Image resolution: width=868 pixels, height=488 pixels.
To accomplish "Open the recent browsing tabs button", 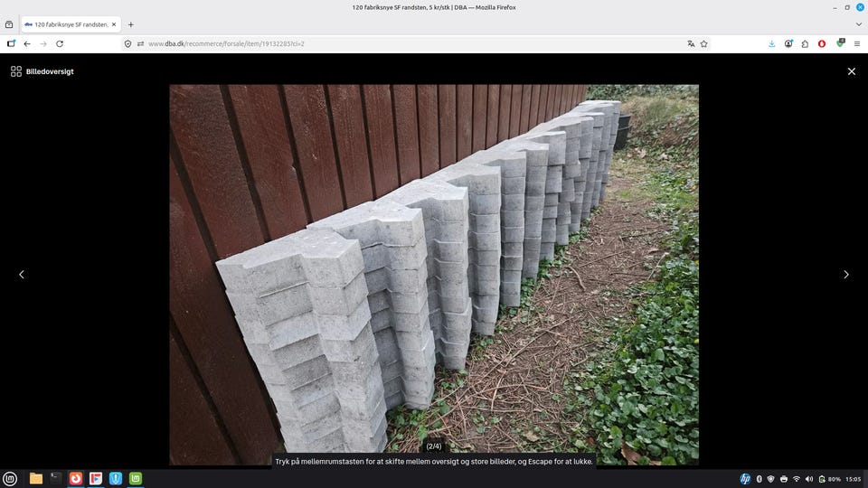I will (9, 24).
